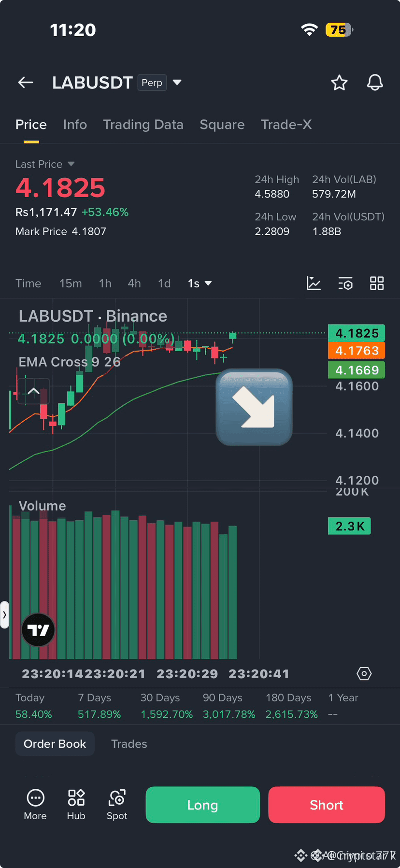
Task: Tap the LABUSDT · Binance chart title
Action: pyautogui.click(x=93, y=316)
